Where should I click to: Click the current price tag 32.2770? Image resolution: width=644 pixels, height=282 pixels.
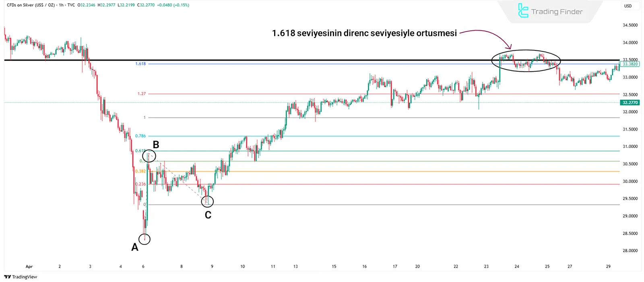pyautogui.click(x=630, y=103)
